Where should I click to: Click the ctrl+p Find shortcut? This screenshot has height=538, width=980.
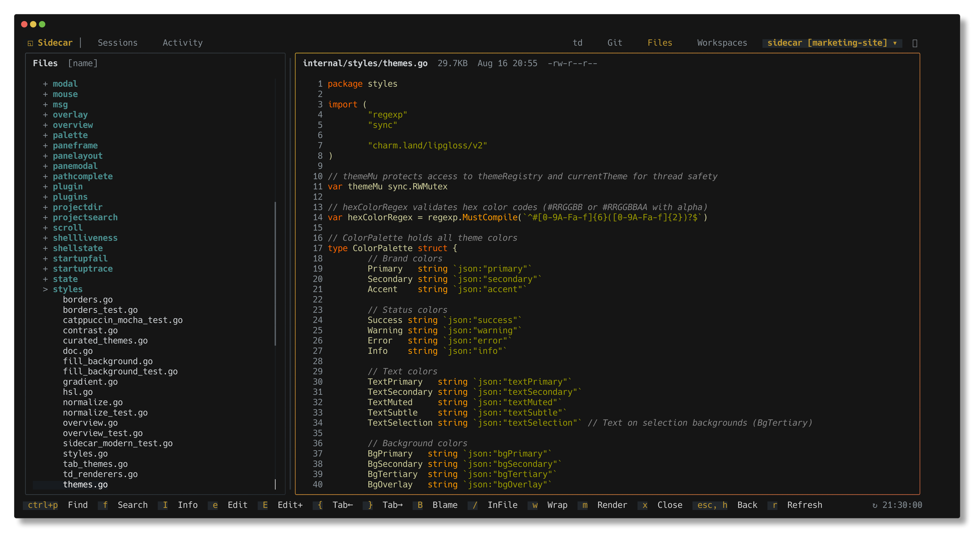(x=56, y=505)
